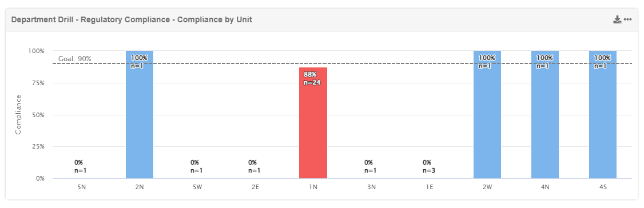
Task: Click the 4S unit axis label
Action: 603,186
